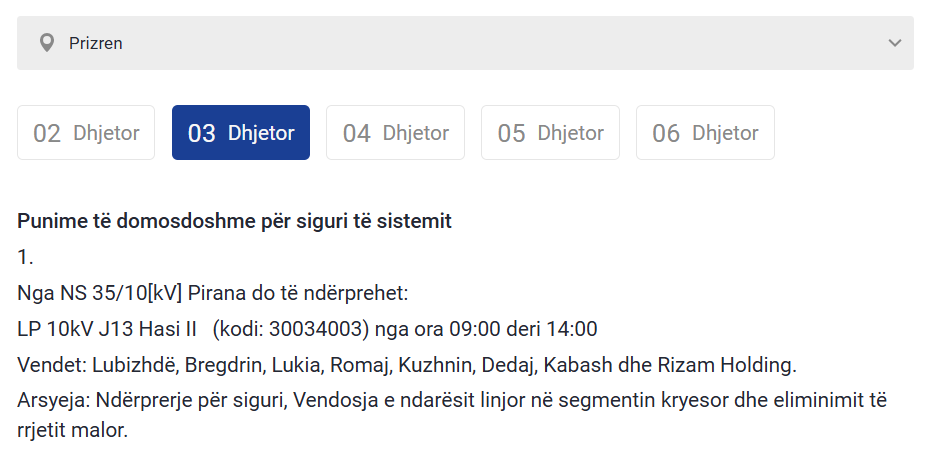Choose the 06 Dhjetor date tab
Viewport: 950px width, 469px height.
pos(705,133)
